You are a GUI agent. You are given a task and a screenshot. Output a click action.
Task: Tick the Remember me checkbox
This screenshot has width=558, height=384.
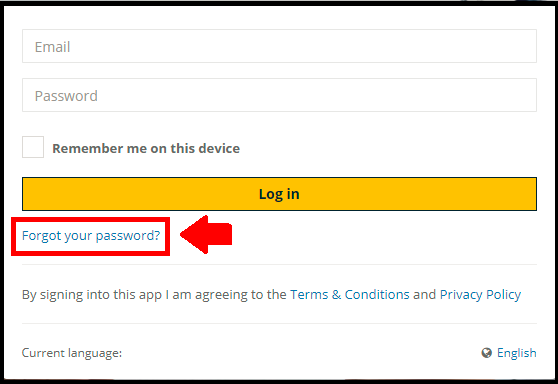tap(33, 147)
